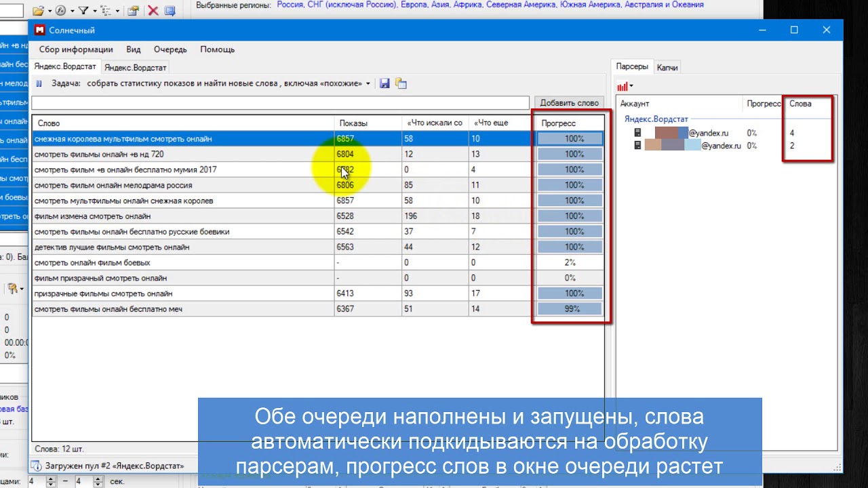Click the red bar chart parsers icon
This screenshot has height=488, width=868.
621,86
